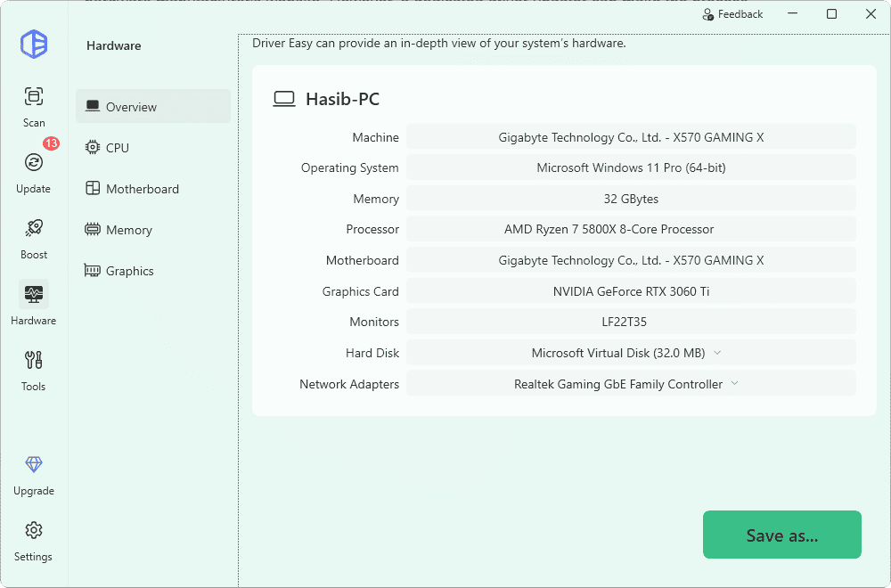Screen dimensions: 891x588
Task: Click Microsoft Windows 11 Pro (64-bit) value
Action: point(631,167)
